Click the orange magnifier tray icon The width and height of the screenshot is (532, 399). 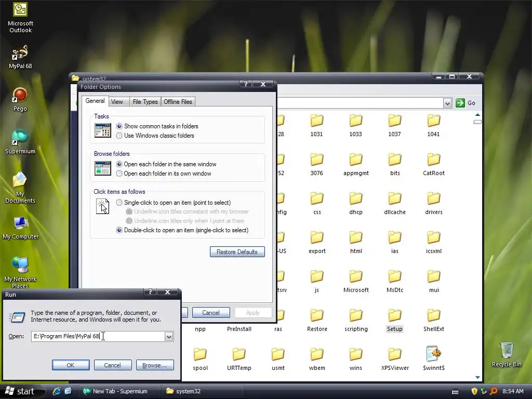click(x=494, y=391)
